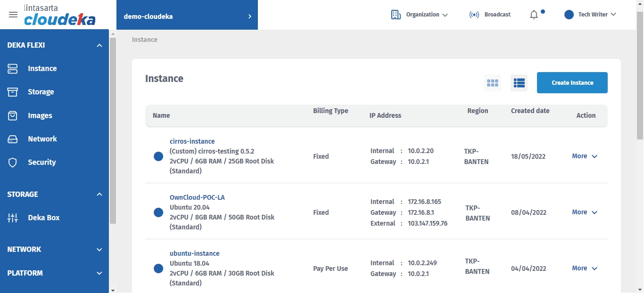Expand the NETWORK sidebar section

pos(99,250)
